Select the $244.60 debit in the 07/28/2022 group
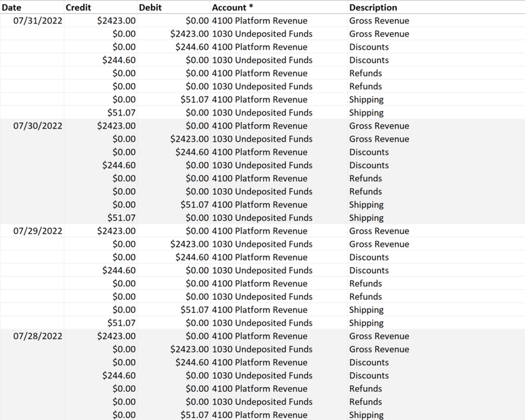This screenshot has height=420, width=525. pyautogui.click(x=192, y=362)
